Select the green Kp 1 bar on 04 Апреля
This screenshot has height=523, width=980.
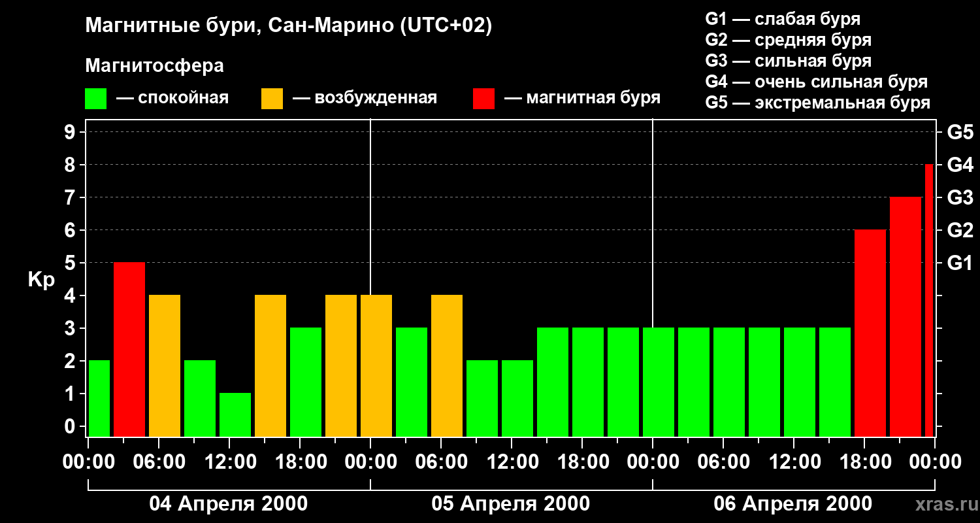pos(235,415)
